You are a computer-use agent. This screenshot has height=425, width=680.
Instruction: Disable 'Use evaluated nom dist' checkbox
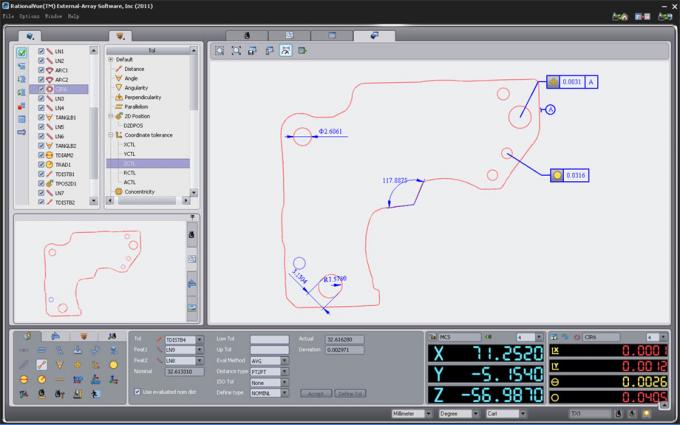coord(137,392)
